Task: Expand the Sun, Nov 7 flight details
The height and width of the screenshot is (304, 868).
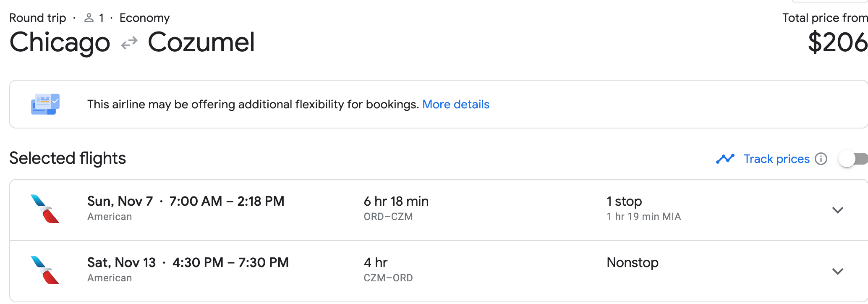Action: [x=837, y=210]
